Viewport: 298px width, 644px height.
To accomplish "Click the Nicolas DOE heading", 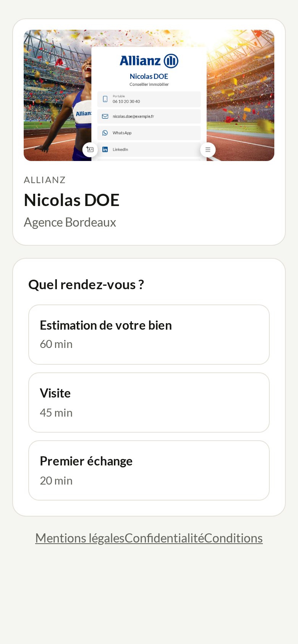I will (72, 200).
